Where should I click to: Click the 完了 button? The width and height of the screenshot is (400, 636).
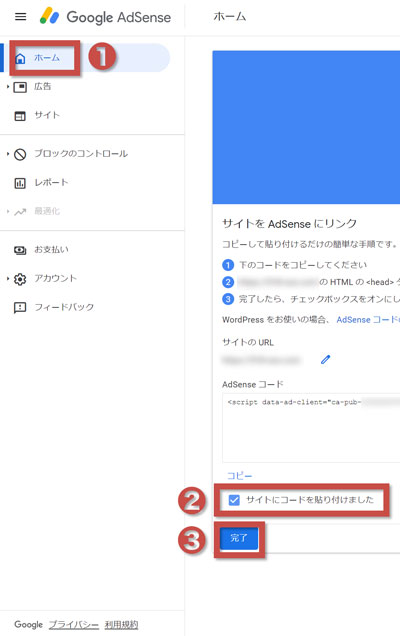(239, 539)
